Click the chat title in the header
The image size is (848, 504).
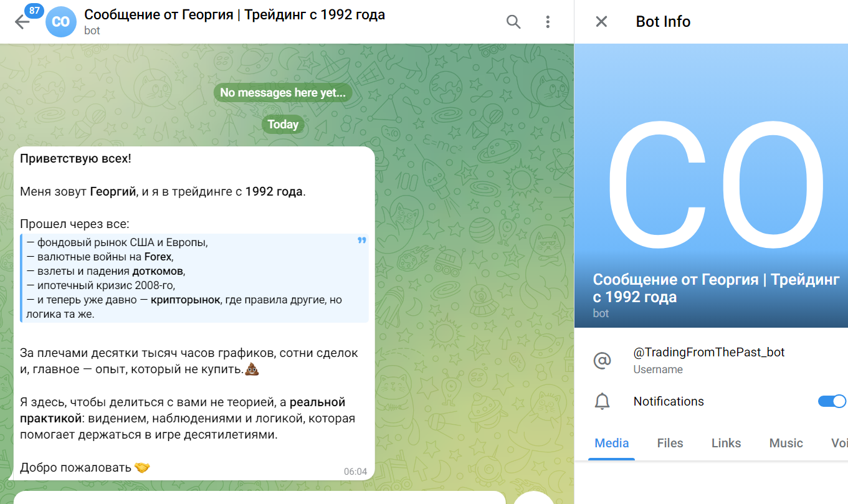pos(234,14)
